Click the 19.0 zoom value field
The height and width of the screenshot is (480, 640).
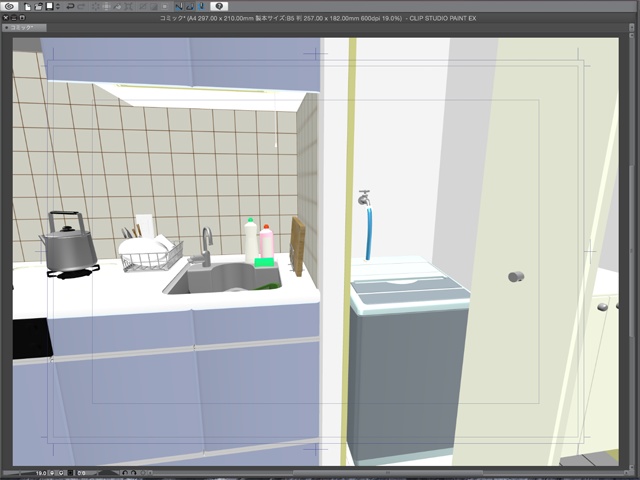click(x=41, y=473)
